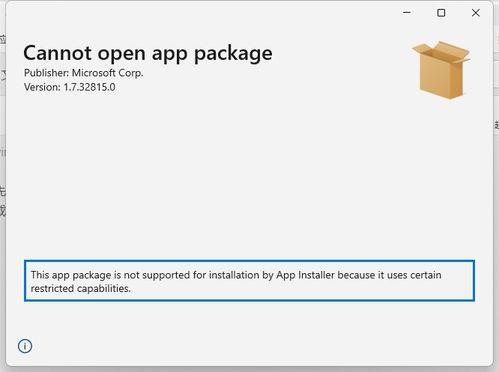The height and width of the screenshot is (372, 499).
Task: Select the version number 1.7.32815.0
Action: point(90,87)
